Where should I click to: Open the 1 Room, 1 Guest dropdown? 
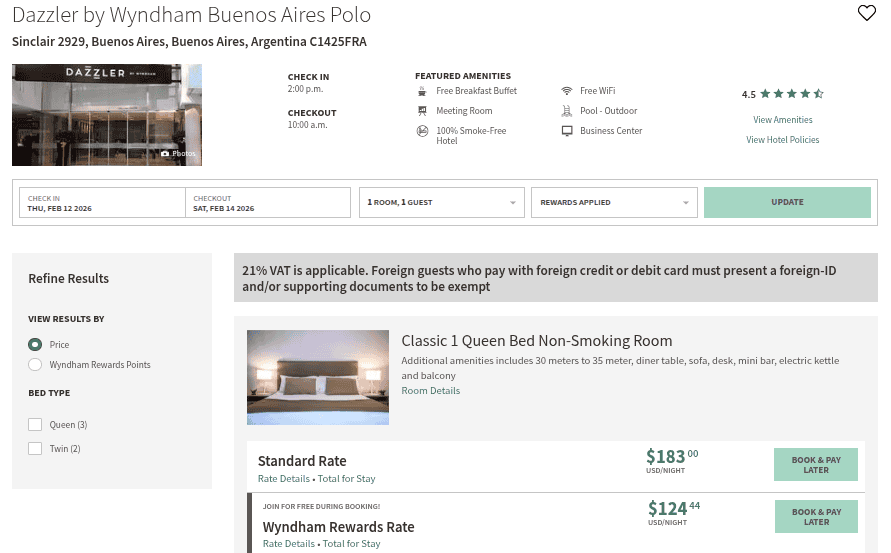click(442, 202)
